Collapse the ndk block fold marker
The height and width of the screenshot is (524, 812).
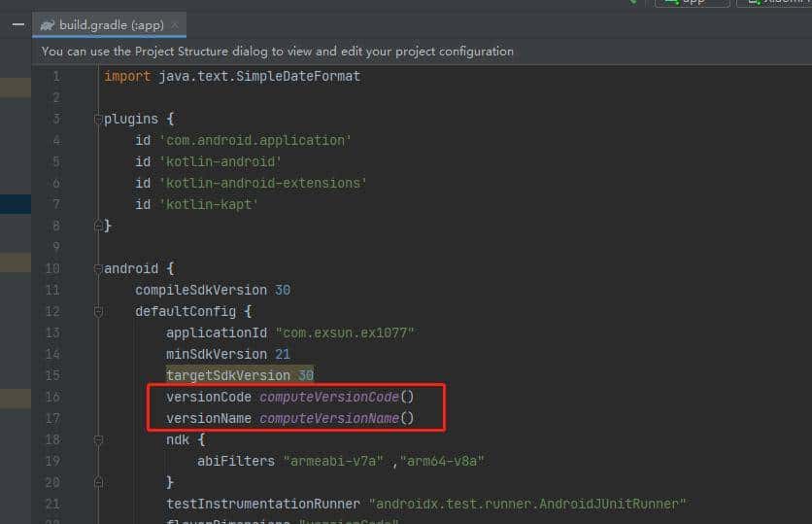[98, 439]
